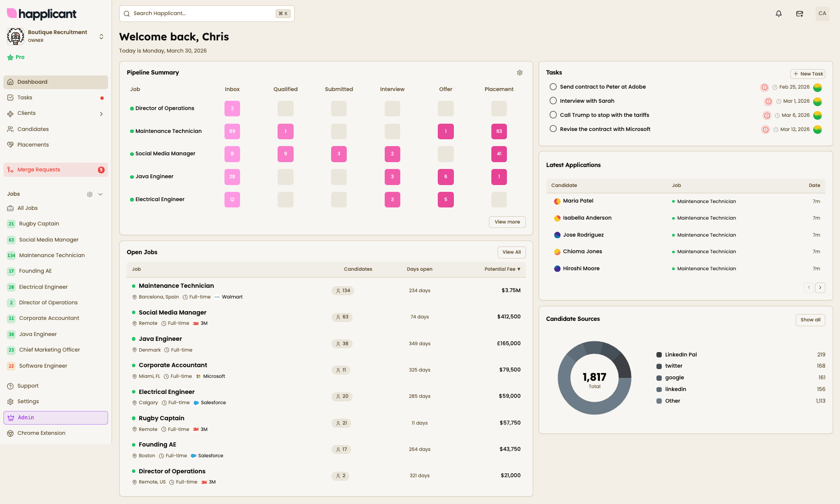Click overdue alert icon on Trump tariffs task
The image size is (840, 504).
click(767, 115)
